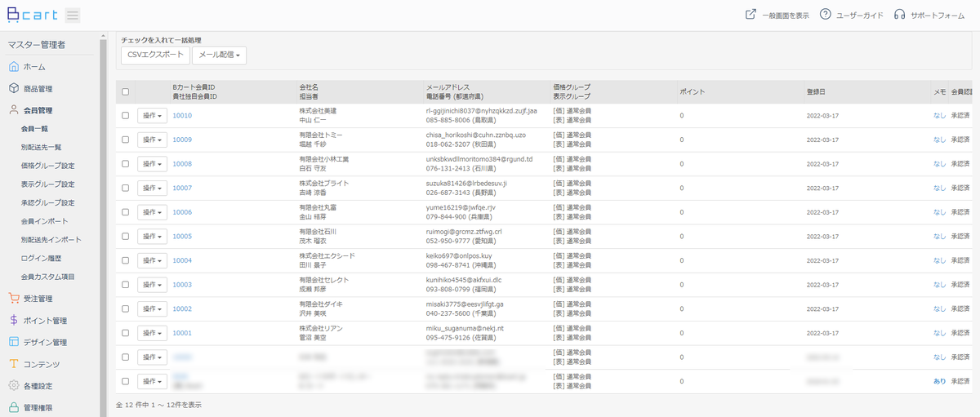Click the cart icon next to 受注管理
Image resolution: width=980 pixels, height=417 pixels.
(14, 299)
